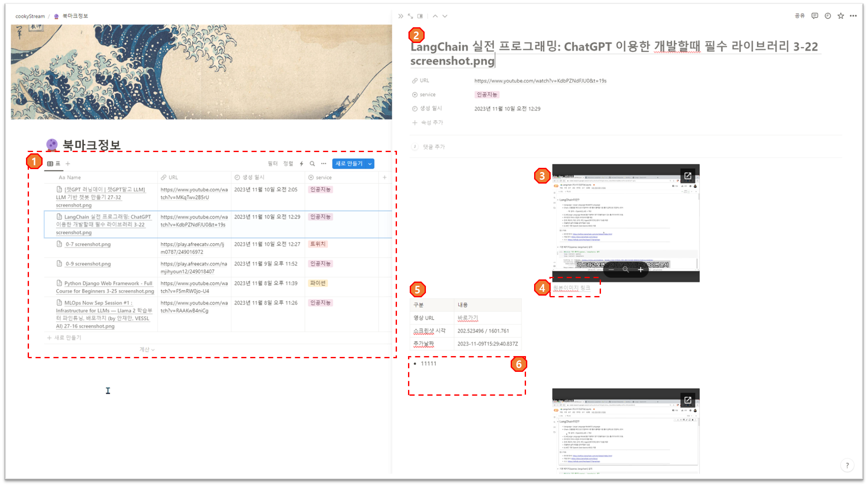Screen dimensions: 868x486
Task: Open the page in full view with the expand arrows icon
Action: click(x=410, y=16)
